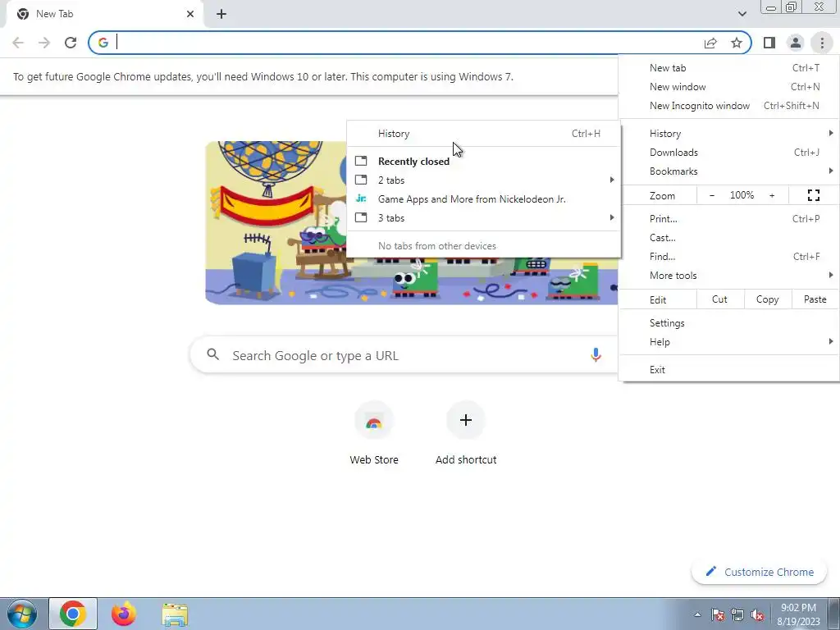This screenshot has width=840, height=630.
Task: Open Settings from the menu
Action: (728, 323)
